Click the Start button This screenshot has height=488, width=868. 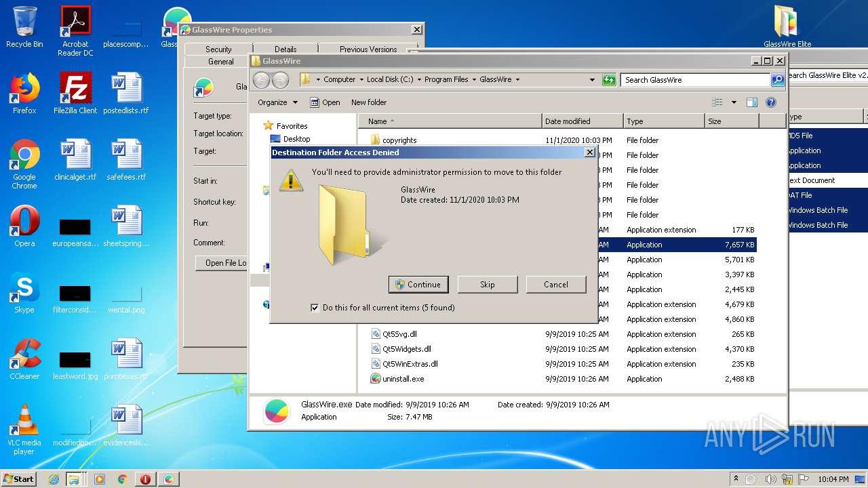pyautogui.click(x=19, y=479)
